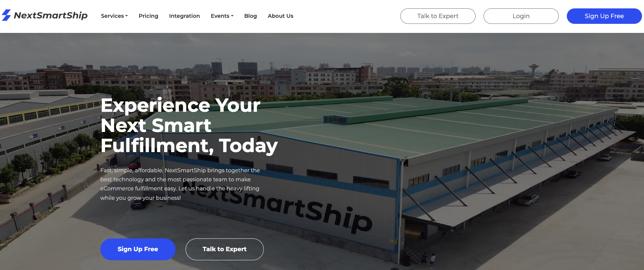Click Talk to Expert in the header
The height and width of the screenshot is (270, 644).
tap(438, 16)
